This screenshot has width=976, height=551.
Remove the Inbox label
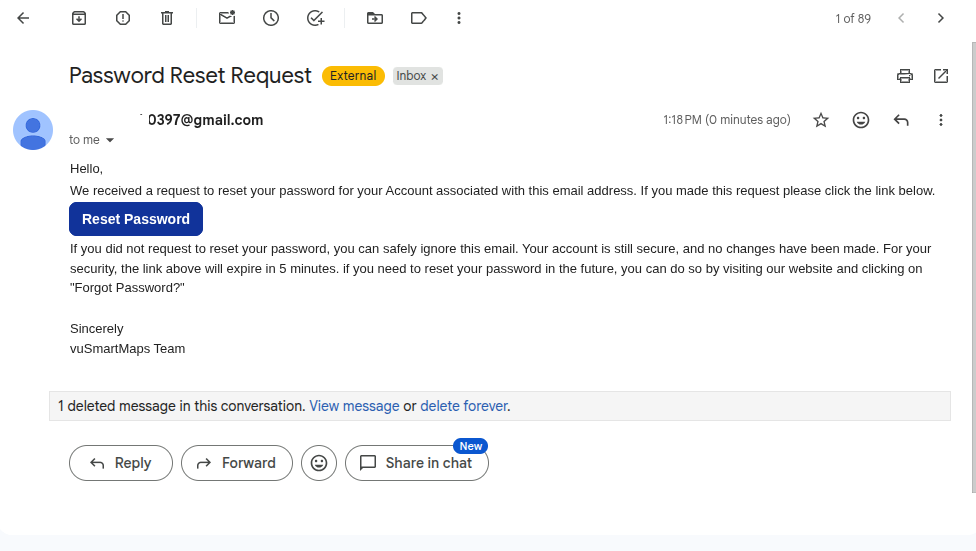(x=435, y=77)
